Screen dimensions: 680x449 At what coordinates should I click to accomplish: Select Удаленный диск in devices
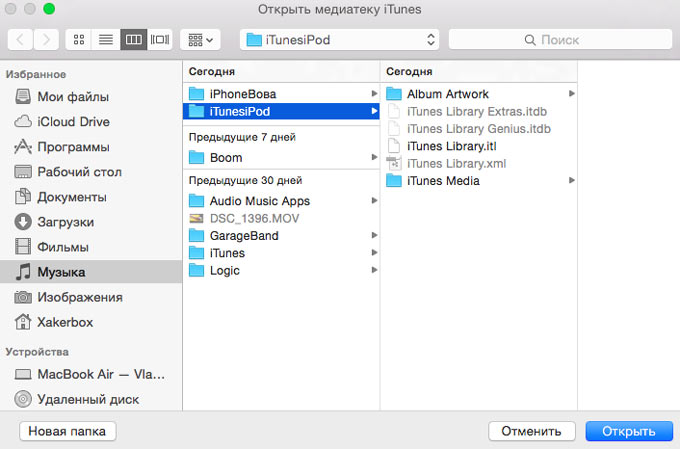coord(91,399)
